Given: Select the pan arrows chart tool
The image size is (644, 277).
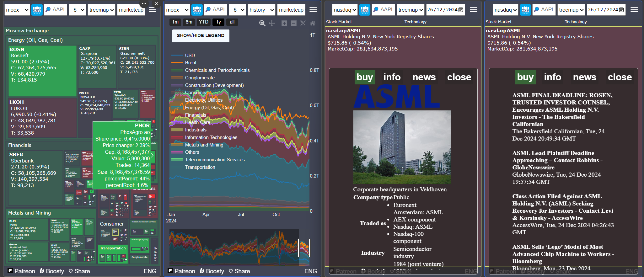Looking at the screenshot, I should pyautogui.click(x=272, y=23).
